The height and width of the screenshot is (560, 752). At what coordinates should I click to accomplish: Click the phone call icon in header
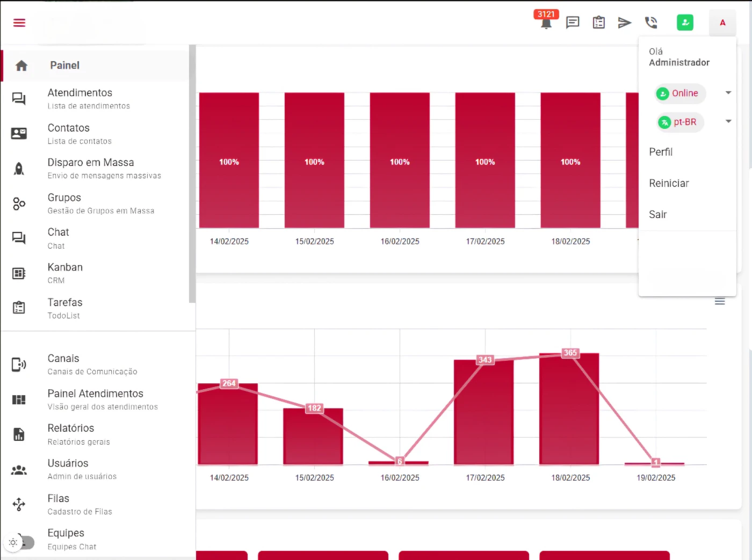651,23
